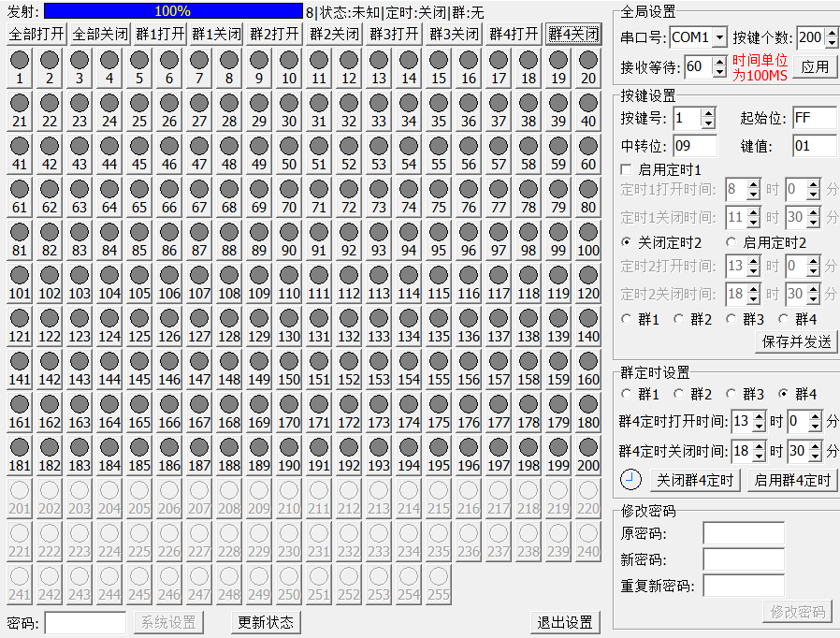
Task: Increase 群4定时打开时间 hour spinner
Action: pos(760,417)
